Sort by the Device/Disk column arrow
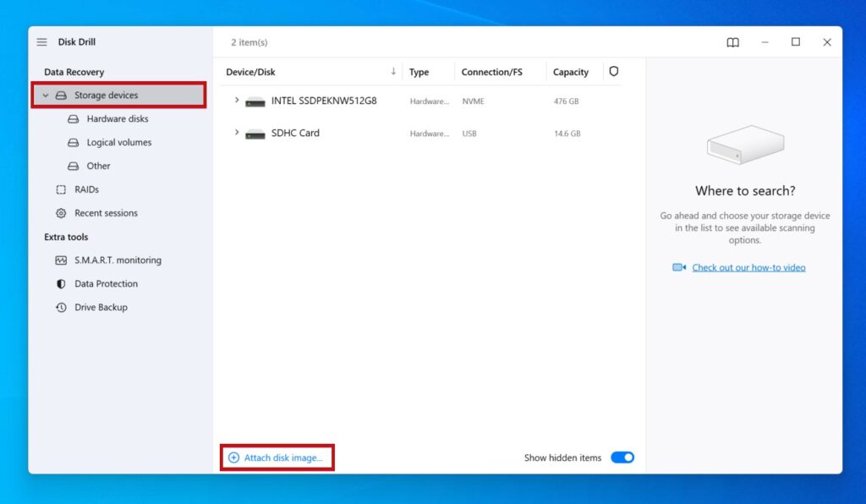Viewport: 866px width, 504px height. coord(393,71)
